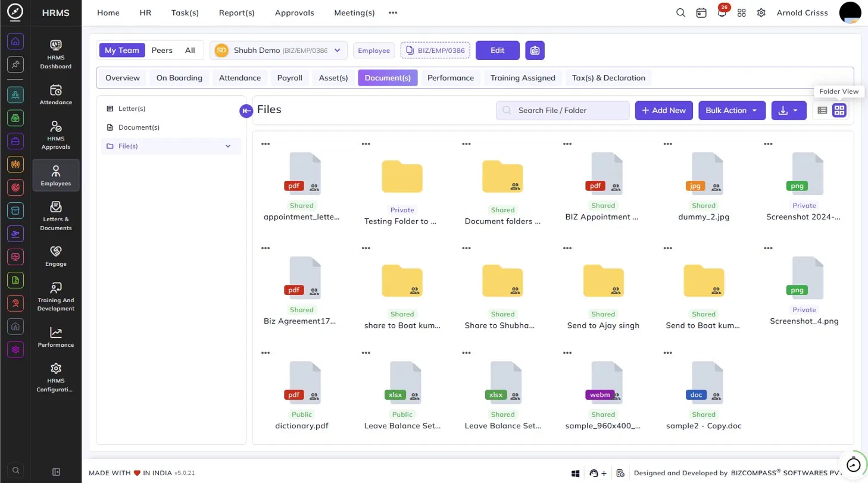Select My Team filter
Screen dimensions: 868x483
[x=122, y=51]
